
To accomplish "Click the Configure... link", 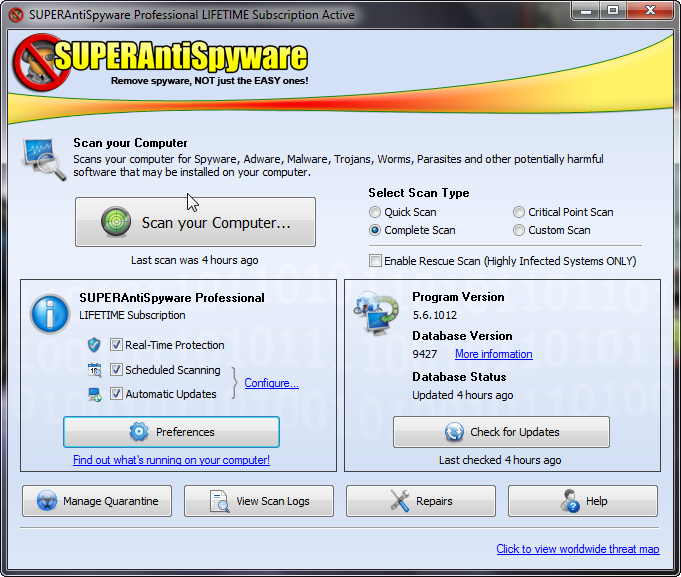I will pos(271,383).
